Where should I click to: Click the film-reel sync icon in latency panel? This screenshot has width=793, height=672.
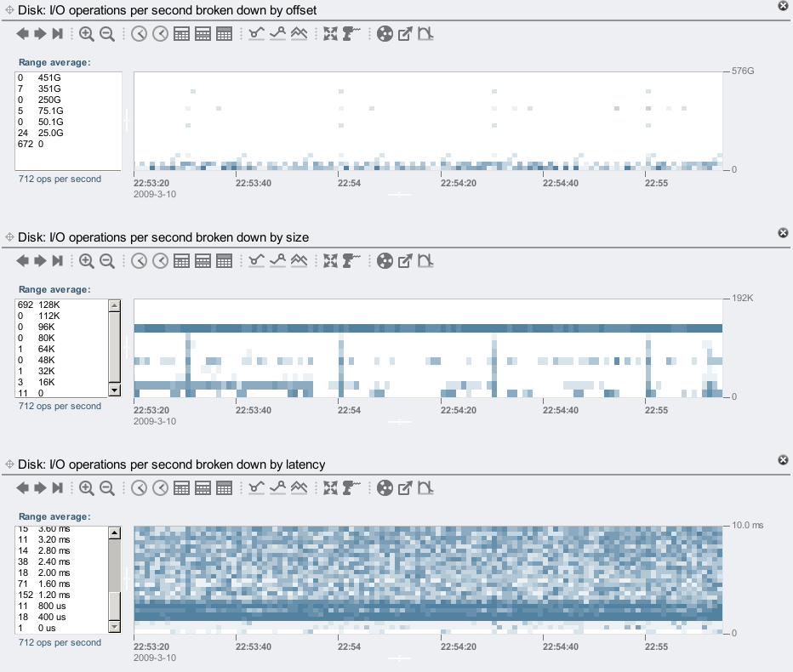(x=385, y=488)
